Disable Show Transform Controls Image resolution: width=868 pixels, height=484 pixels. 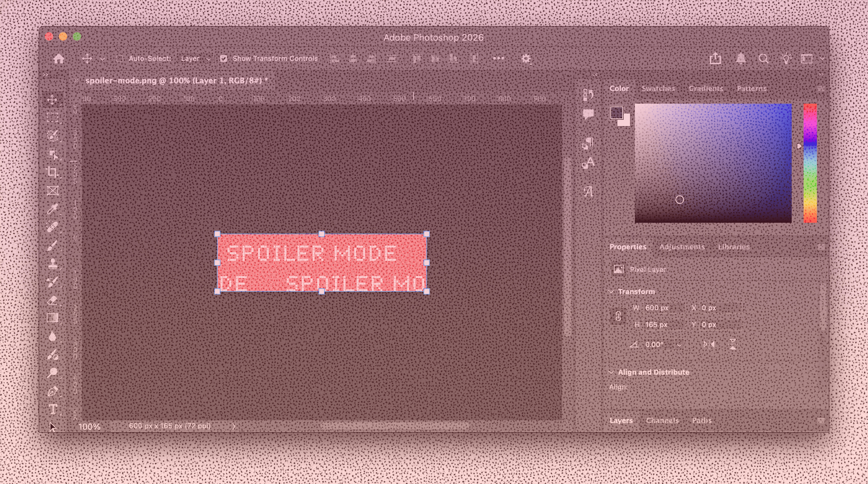point(224,58)
